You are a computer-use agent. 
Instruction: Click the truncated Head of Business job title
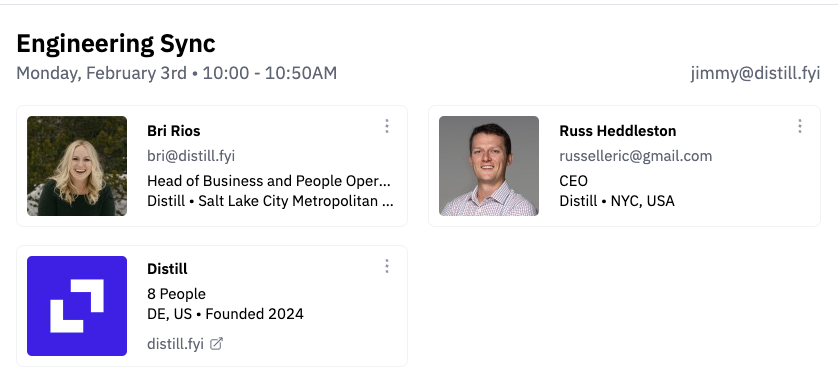point(269,181)
